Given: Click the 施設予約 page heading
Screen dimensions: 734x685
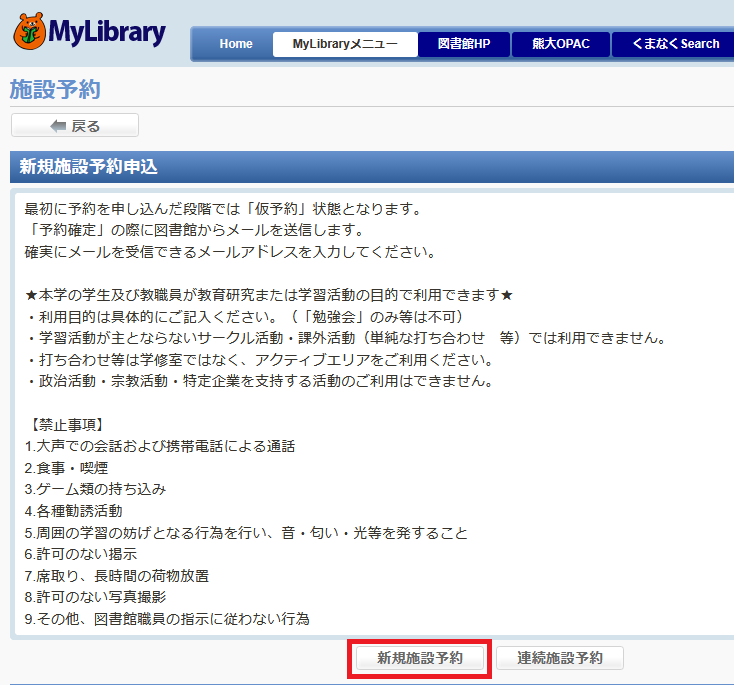Looking at the screenshot, I should point(55,89).
